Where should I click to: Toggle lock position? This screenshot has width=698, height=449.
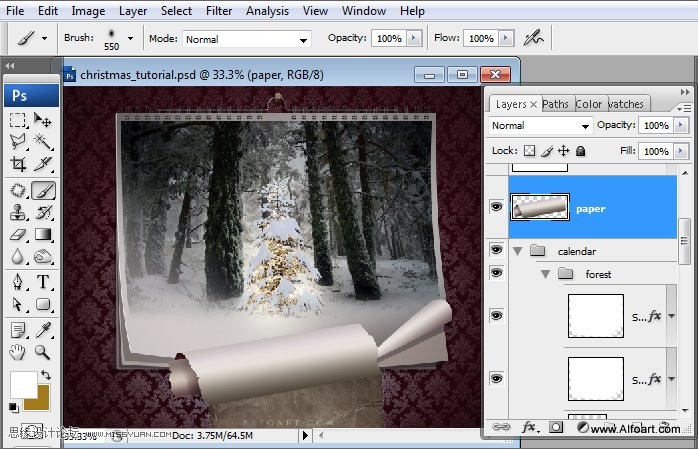click(564, 151)
